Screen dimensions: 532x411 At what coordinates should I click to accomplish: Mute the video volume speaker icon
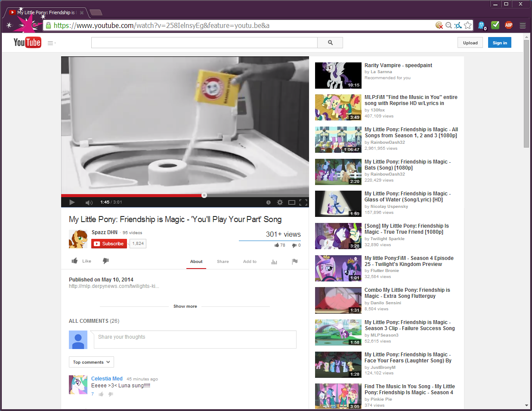pos(89,202)
